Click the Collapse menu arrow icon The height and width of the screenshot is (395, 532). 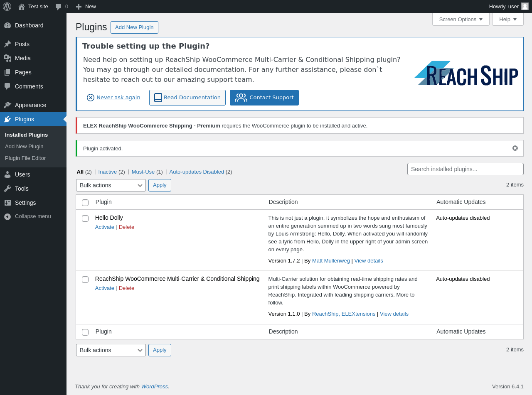click(7, 217)
